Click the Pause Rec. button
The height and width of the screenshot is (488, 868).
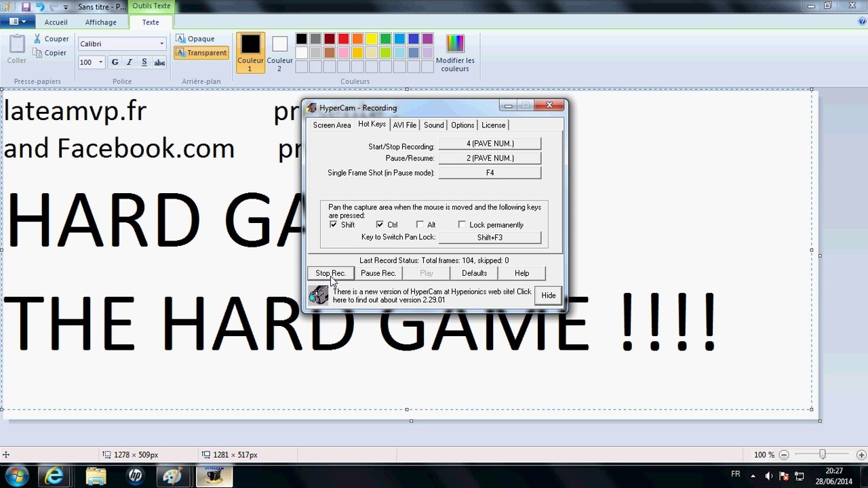(x=378, y=273)
